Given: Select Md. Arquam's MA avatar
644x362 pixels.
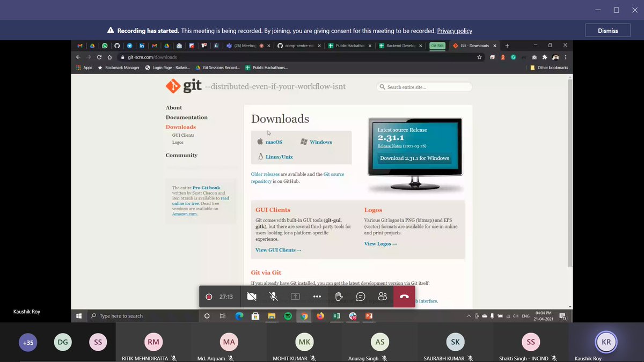Looking at the screenshot, I should [229, 342].
